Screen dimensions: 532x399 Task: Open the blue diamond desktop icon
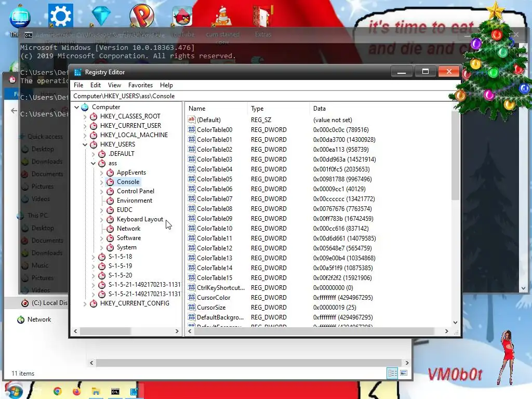tap(101, 16)
